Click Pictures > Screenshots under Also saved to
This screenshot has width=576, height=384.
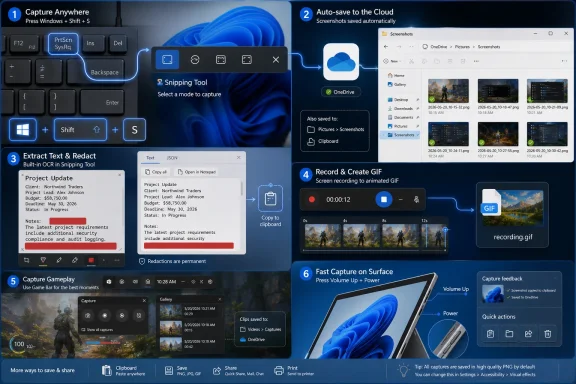336,129
